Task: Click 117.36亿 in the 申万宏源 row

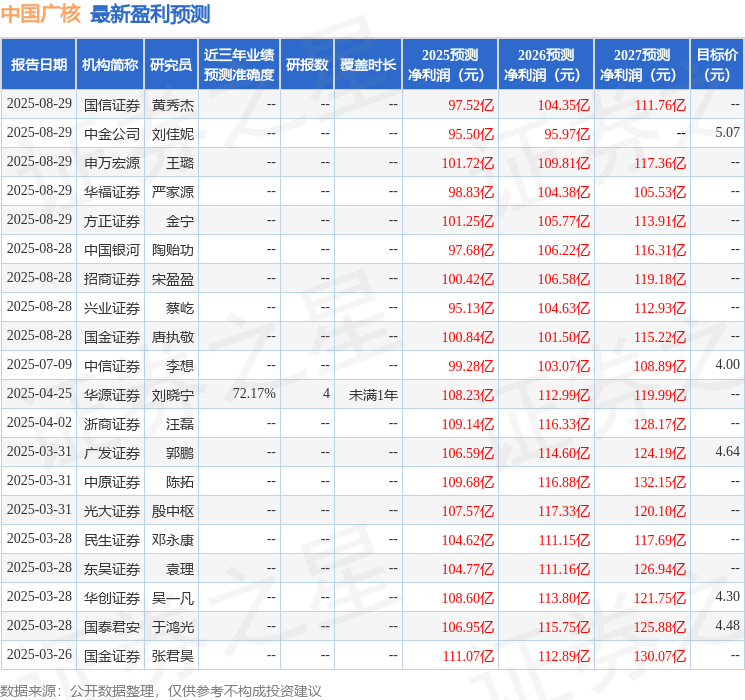Action: (x=660, y=163)
